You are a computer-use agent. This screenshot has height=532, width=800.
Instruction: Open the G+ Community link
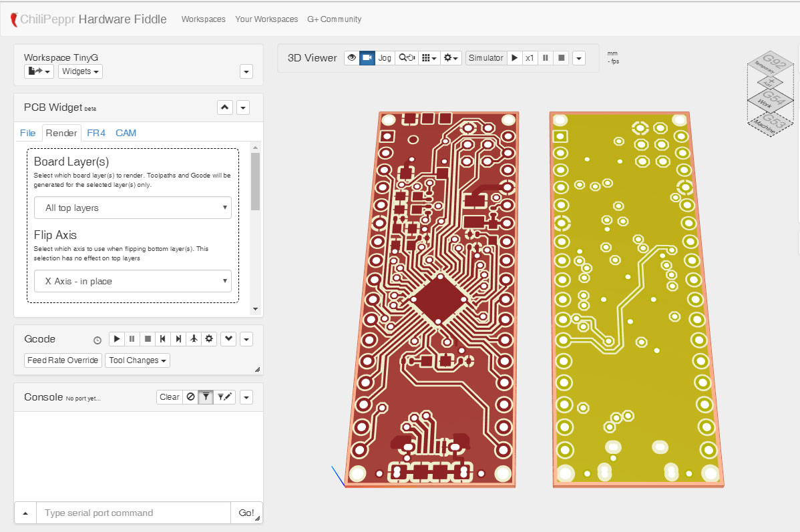click(334, 19)
